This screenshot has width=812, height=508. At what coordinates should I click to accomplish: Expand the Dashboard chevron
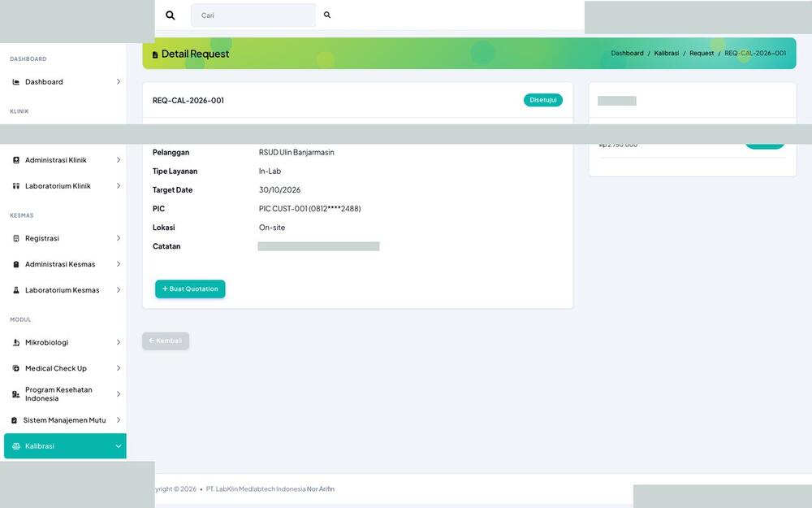point(118,82)
